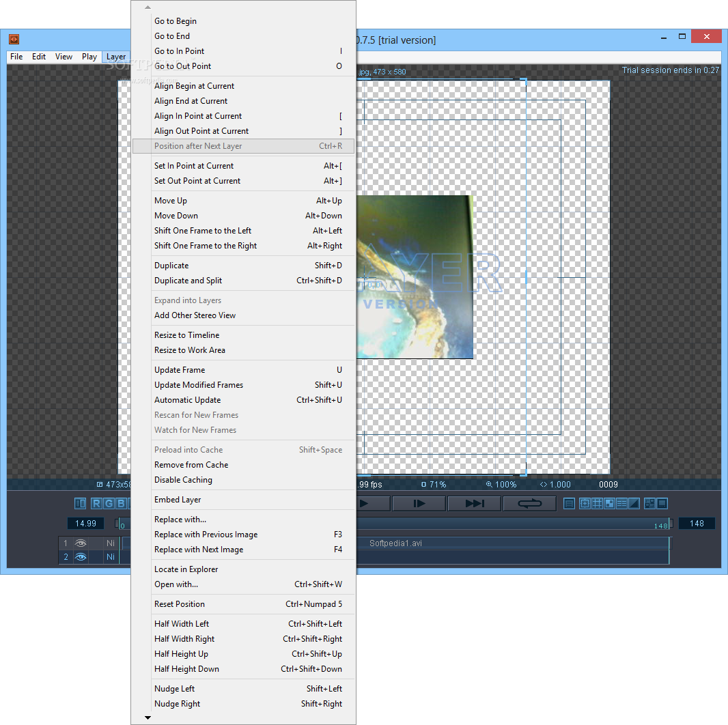The width and height of the screenshot is (728, 725).
Task: Select Replace with Next Image
Action: 243,550
